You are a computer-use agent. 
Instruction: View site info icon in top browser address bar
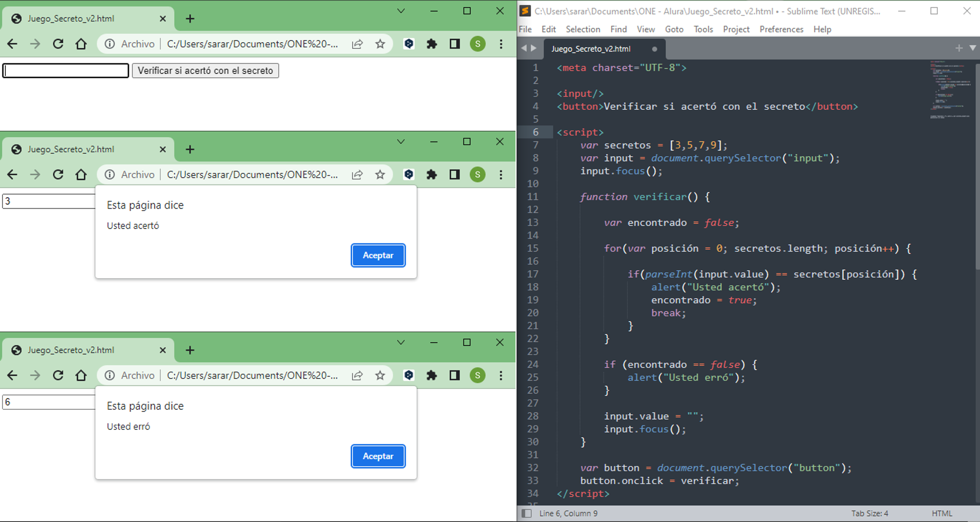coord(110,44)
